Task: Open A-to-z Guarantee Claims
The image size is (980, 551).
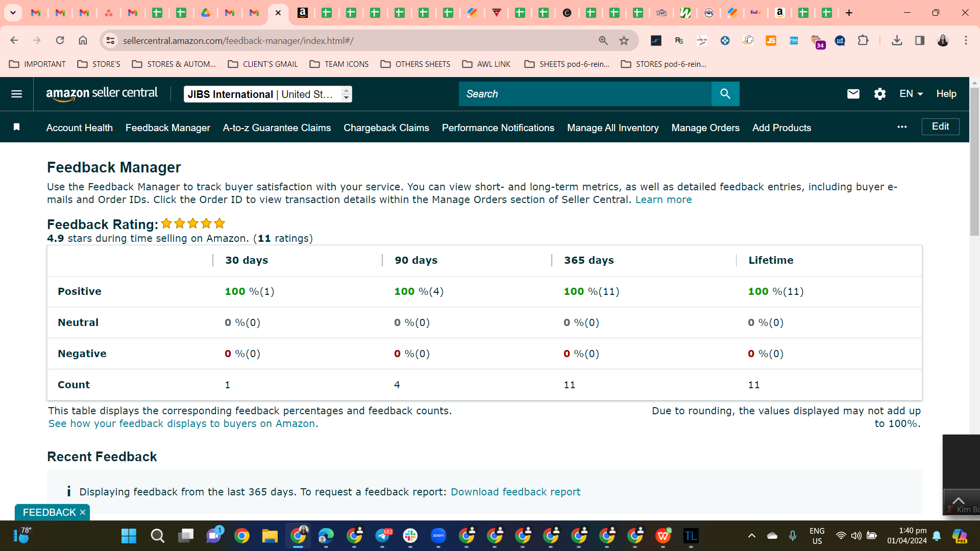Action: [x=277, y=128]
